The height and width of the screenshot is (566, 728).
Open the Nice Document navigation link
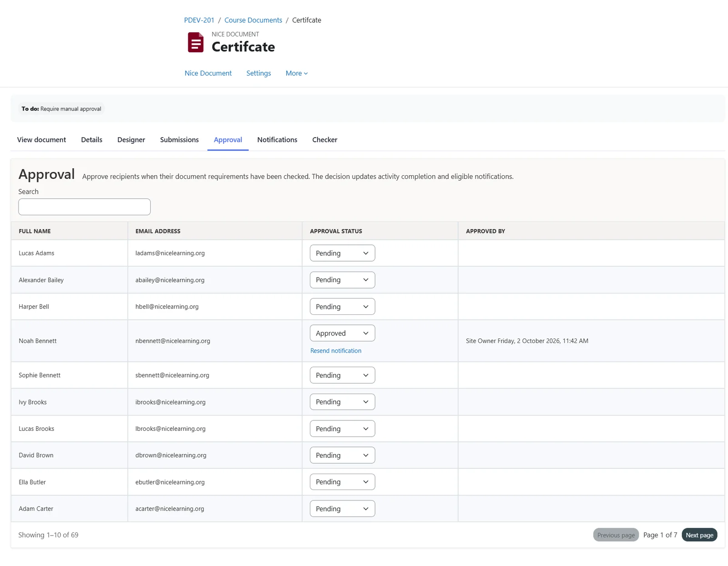click(208, 73)
